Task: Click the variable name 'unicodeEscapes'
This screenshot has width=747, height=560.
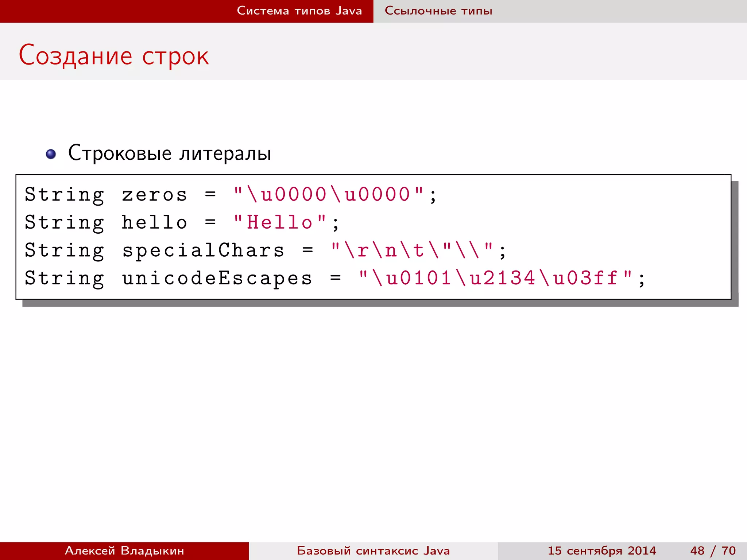Action: coord(217,279)
